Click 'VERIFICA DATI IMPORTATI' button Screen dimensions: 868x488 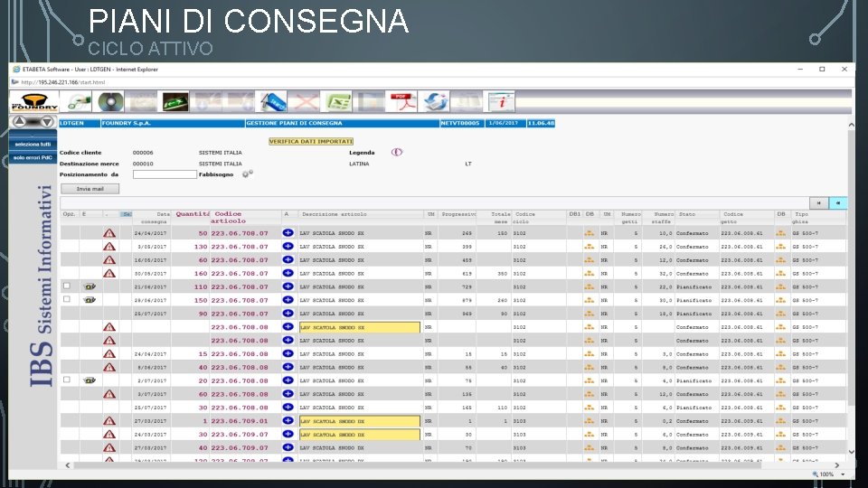pyautogui.click(x=311, y=141)
